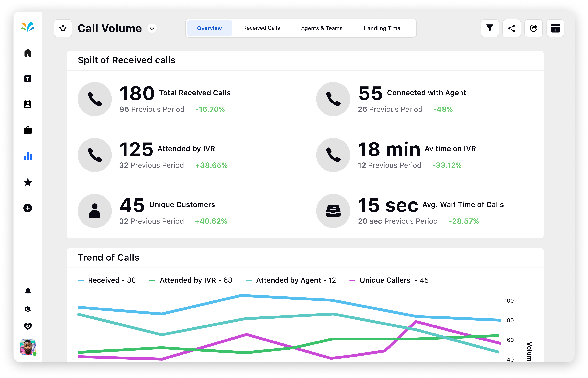The width and height of the screenshot is (588, 378).
Task: Open the calendar scheduling icon
Action: pyautogui.click(x=555, y=28)
